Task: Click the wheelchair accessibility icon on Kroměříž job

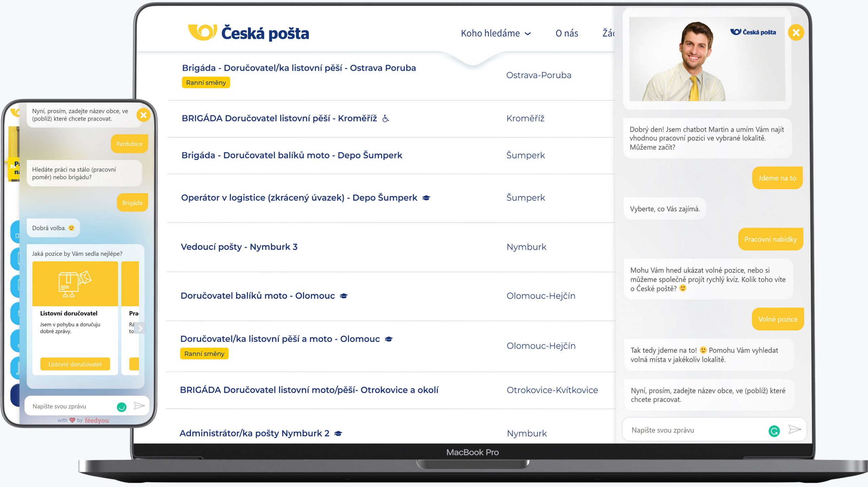Action: pyautogui.click(x=386, y=118)
